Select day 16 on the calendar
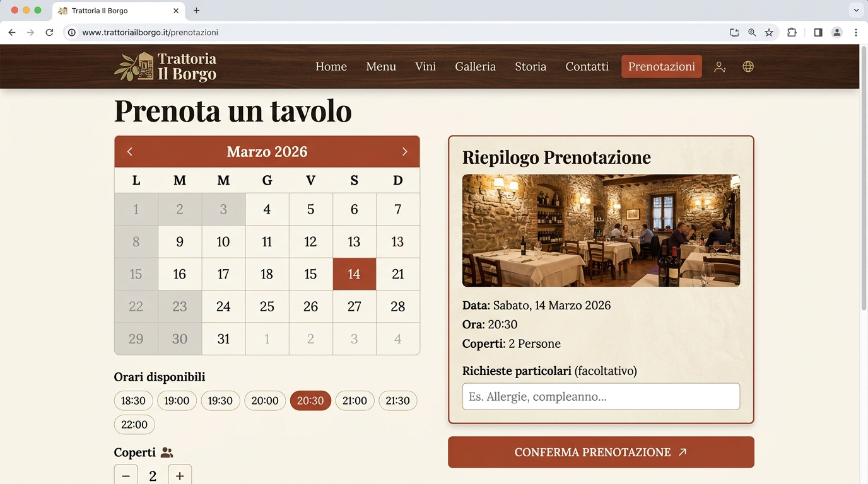 pos(180,274)
